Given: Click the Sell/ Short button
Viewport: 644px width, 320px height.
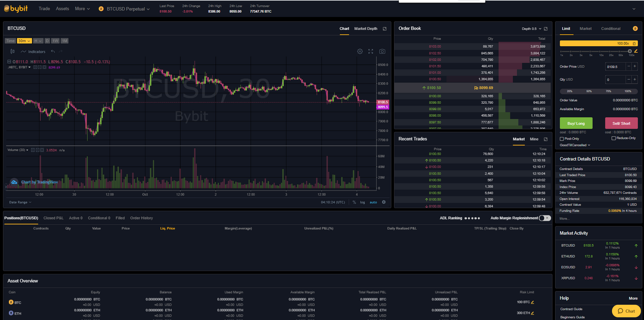Looking at the screenshot, I should click(x=621, y=123).
